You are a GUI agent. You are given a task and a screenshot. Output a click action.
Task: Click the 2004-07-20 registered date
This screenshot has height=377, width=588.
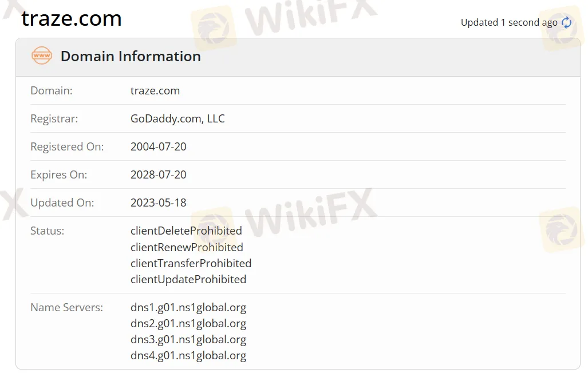coord(158,146)
